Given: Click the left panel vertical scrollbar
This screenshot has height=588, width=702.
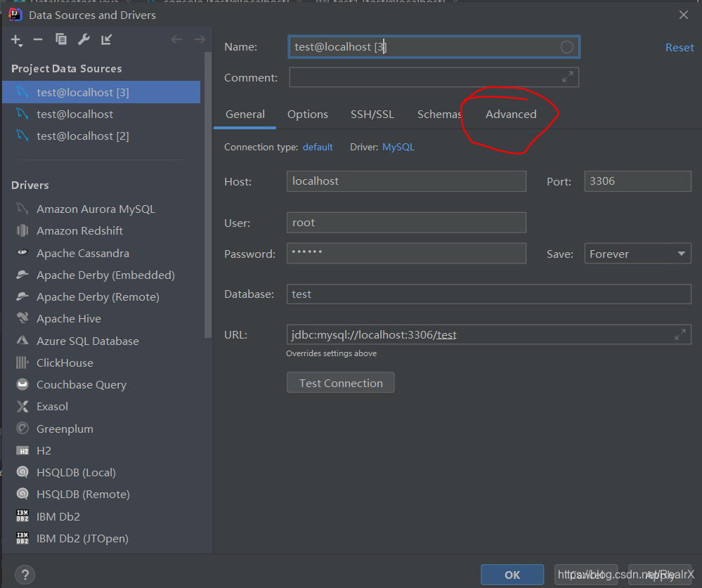Looking at the screenshot, I should coord(207,195).
